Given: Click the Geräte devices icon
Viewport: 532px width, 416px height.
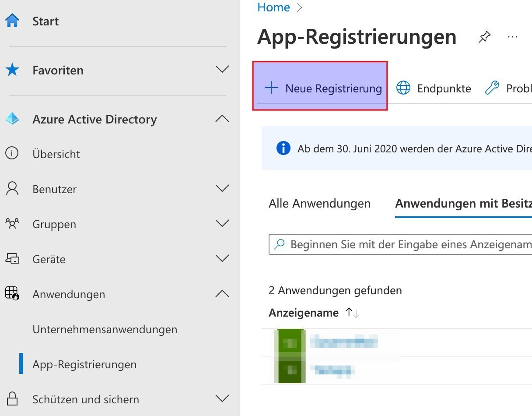Looking at the screenshot, I should pos(12,259).
